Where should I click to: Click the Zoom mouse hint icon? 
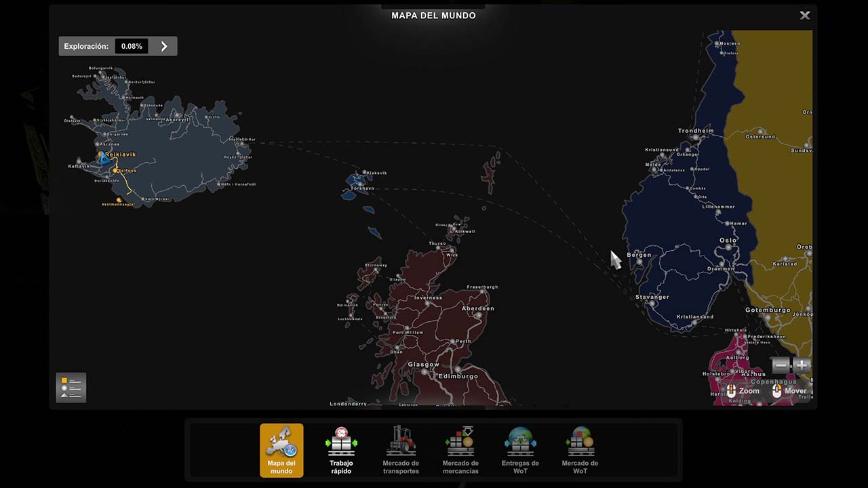[x=732, y=390]
